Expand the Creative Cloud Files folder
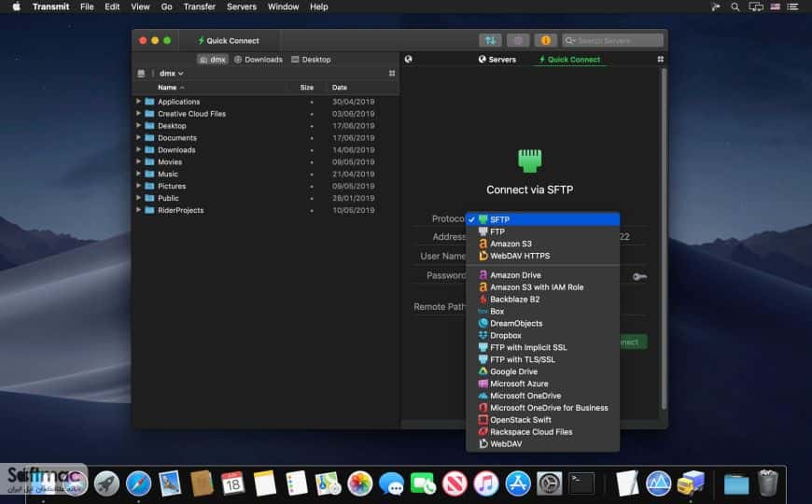812x504 pixels. (138, 113)
